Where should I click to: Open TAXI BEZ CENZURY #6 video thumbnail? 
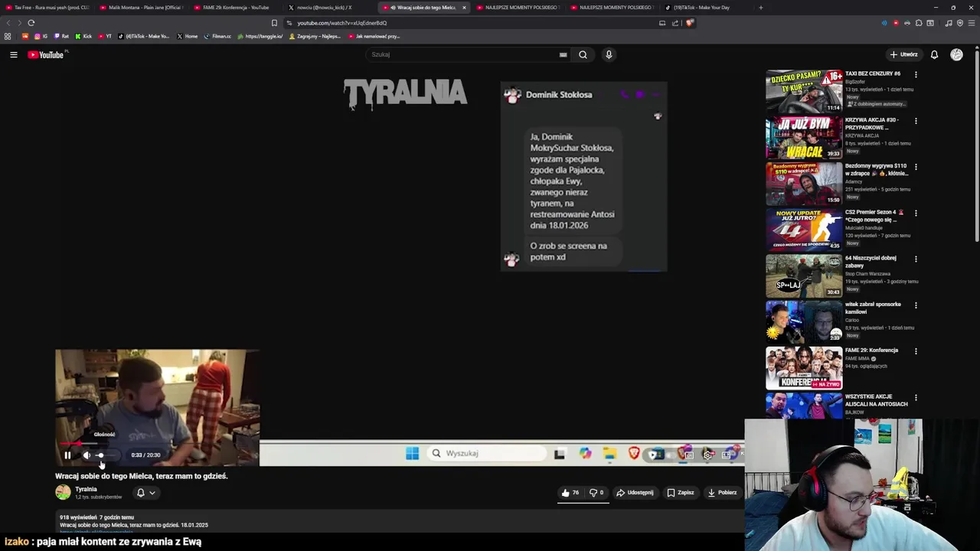804,91
